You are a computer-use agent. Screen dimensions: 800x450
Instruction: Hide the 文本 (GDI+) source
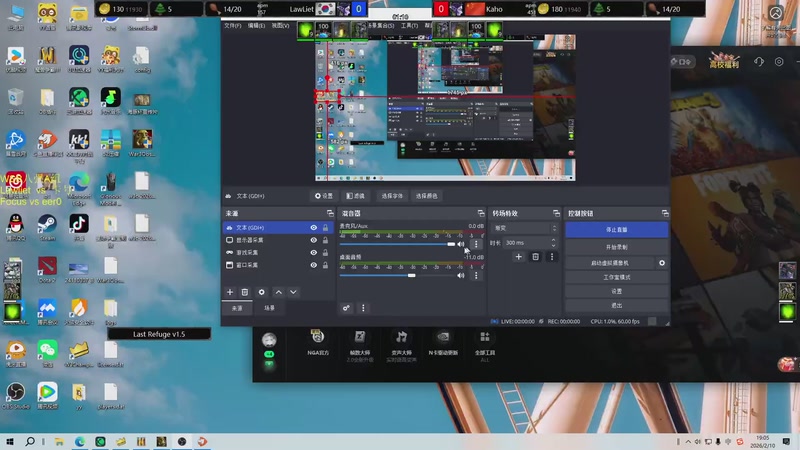pos(313,228)
